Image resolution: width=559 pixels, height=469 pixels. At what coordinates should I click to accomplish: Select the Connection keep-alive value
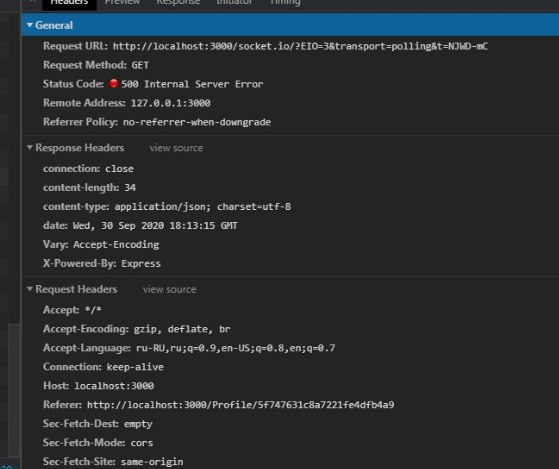135,367
